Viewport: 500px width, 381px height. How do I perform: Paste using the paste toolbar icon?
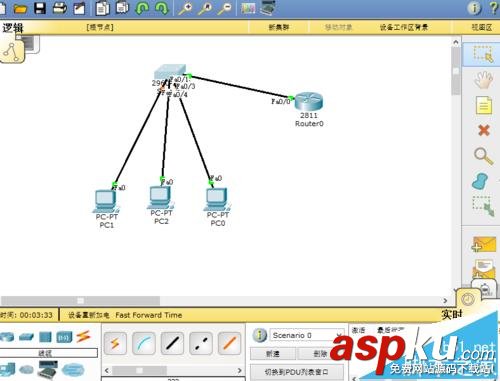[x=122, y=8]
